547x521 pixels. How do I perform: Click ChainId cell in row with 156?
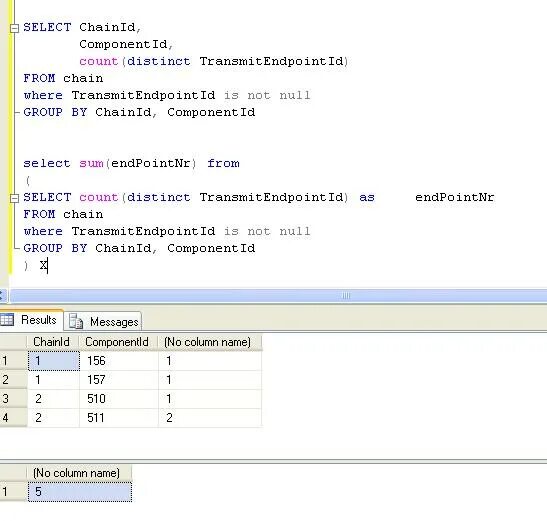click(x=53, y=361)
